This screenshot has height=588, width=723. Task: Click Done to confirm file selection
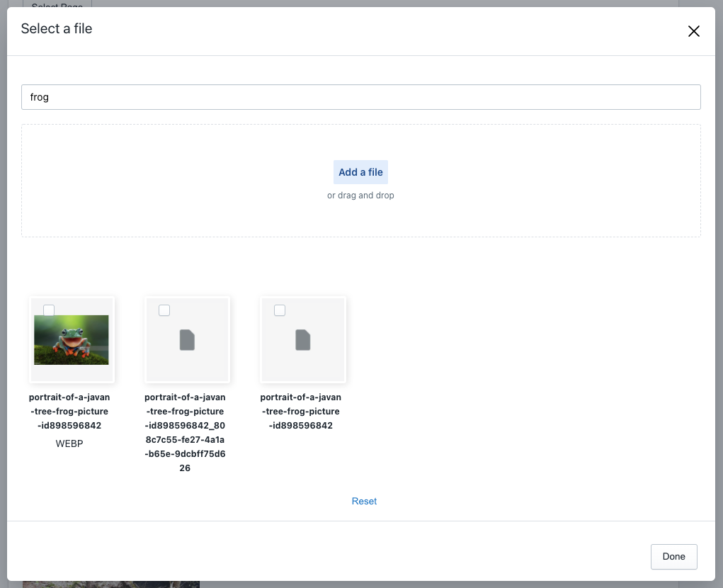pos(673,557)
